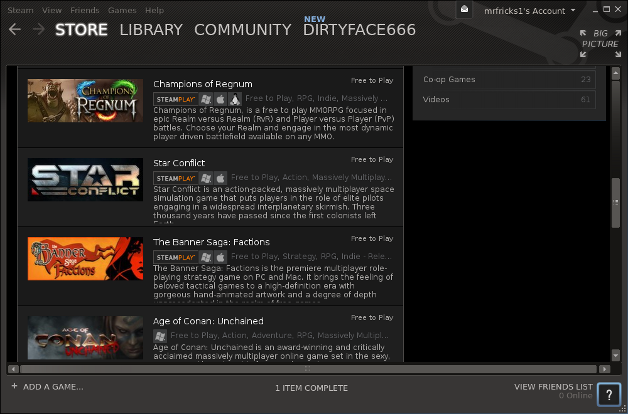Click vertical scrollbar up arrow
This screenshot has width=628, height=414.
[616, 73]
